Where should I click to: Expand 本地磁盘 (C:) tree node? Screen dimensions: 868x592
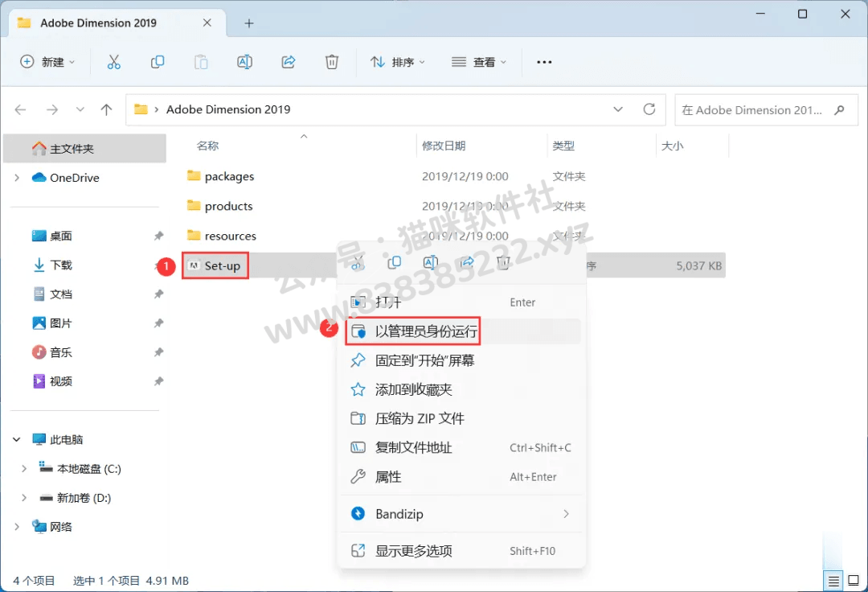pyautogui.click(x=24, y=468)
